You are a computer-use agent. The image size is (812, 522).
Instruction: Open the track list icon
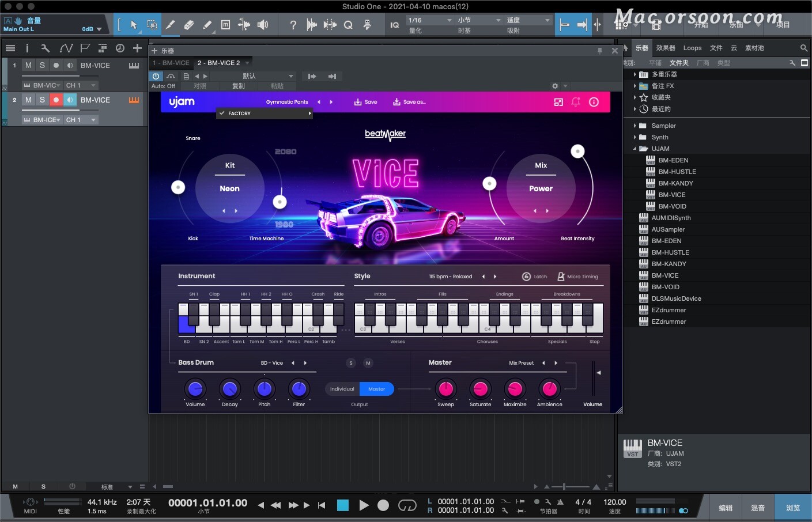pos(10,48)
